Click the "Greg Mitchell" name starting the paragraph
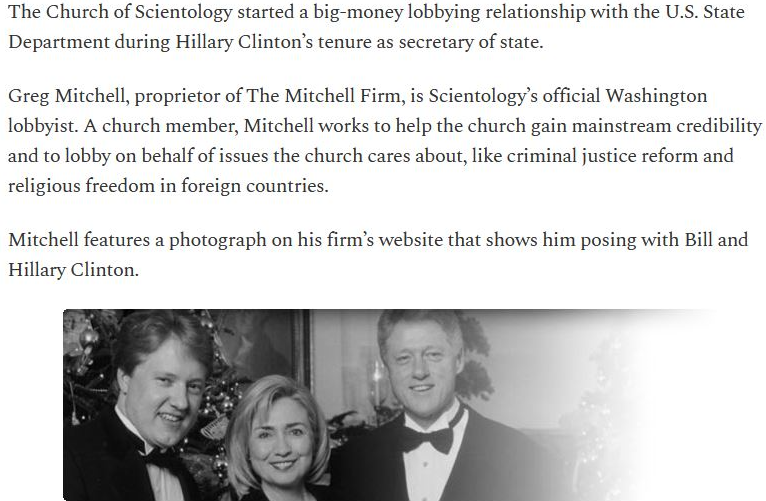The width and height of the screenshot is (766, 501). [68, 96]
